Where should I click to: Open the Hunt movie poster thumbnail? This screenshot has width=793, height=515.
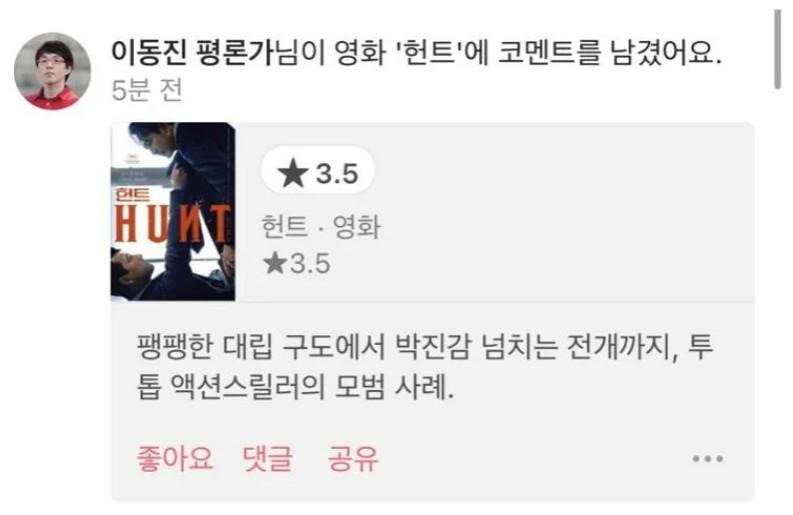tap(173, 211)
